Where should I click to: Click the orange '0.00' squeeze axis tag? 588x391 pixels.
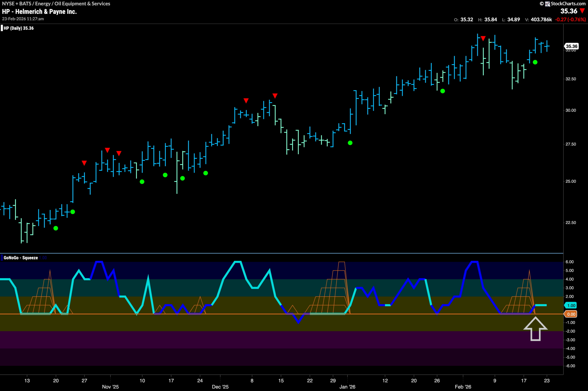(x=571, y=314)
